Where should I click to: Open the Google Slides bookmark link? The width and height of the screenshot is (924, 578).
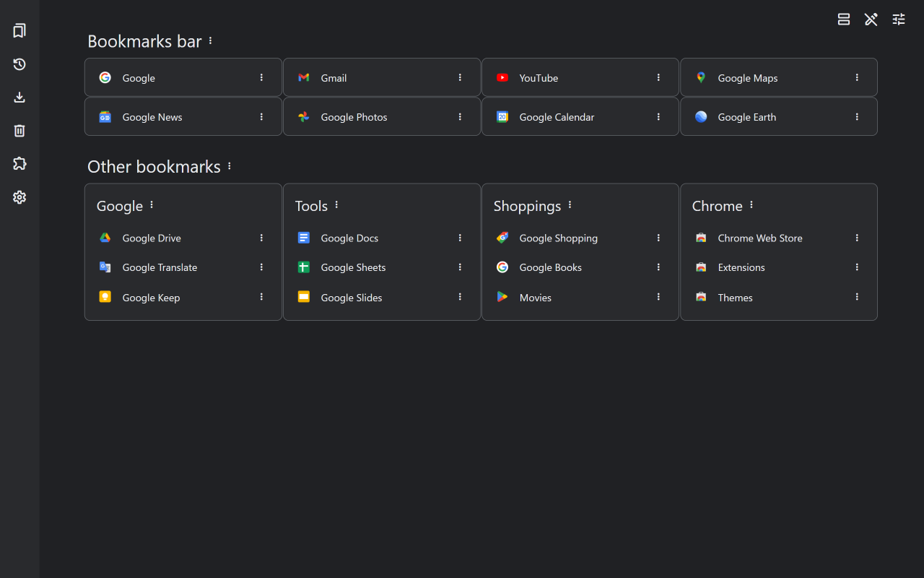click(352, 298)
